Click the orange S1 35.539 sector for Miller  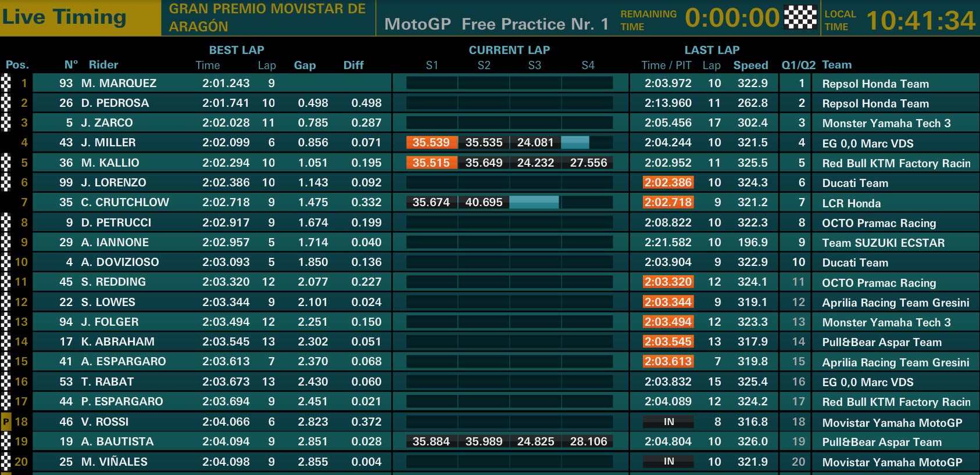coord(431,142)
